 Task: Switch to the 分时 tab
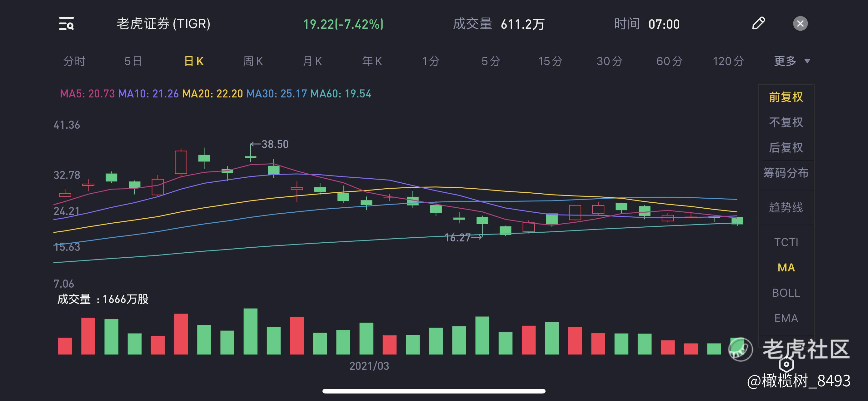(74, 61)
